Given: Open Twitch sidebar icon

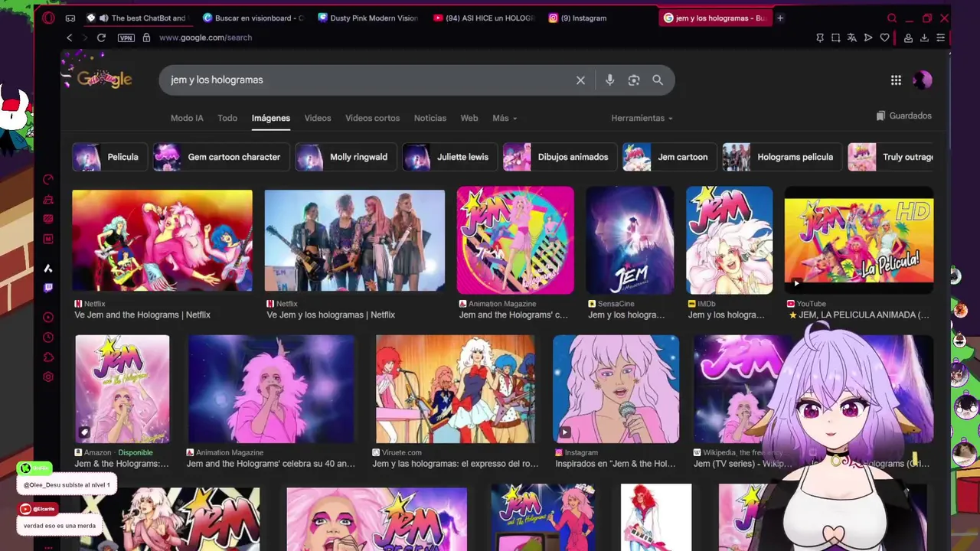Looking at the screenshot, I should 48,289.
